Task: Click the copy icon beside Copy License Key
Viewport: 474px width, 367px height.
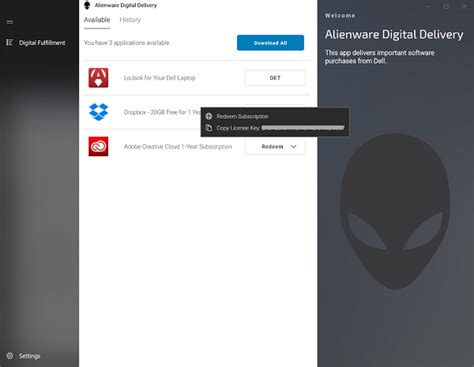Action: point(209,128)
